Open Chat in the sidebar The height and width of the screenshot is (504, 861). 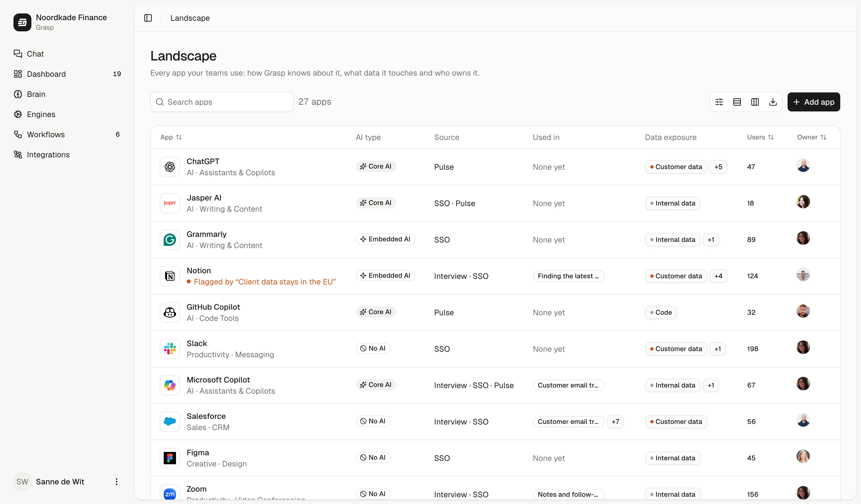[x=67, y=54]
